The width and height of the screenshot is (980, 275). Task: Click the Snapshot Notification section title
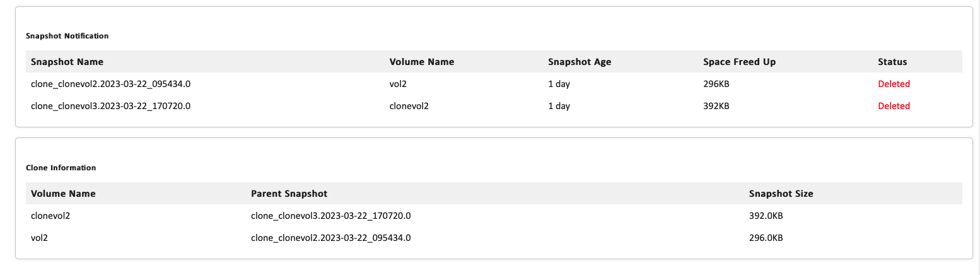(67, 36)
